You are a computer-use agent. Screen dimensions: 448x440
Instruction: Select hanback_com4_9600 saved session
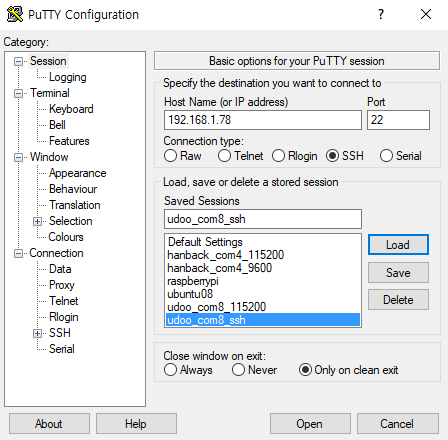263,268
